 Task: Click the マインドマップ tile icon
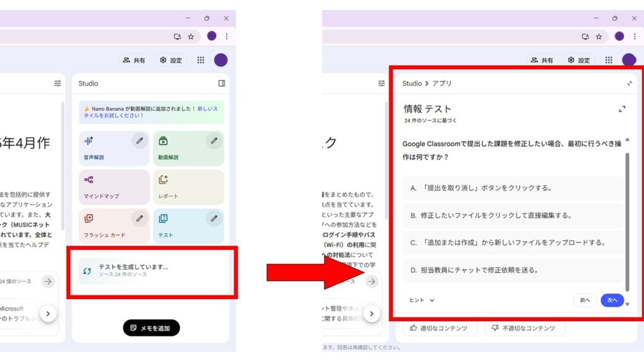tap(89, 180)
